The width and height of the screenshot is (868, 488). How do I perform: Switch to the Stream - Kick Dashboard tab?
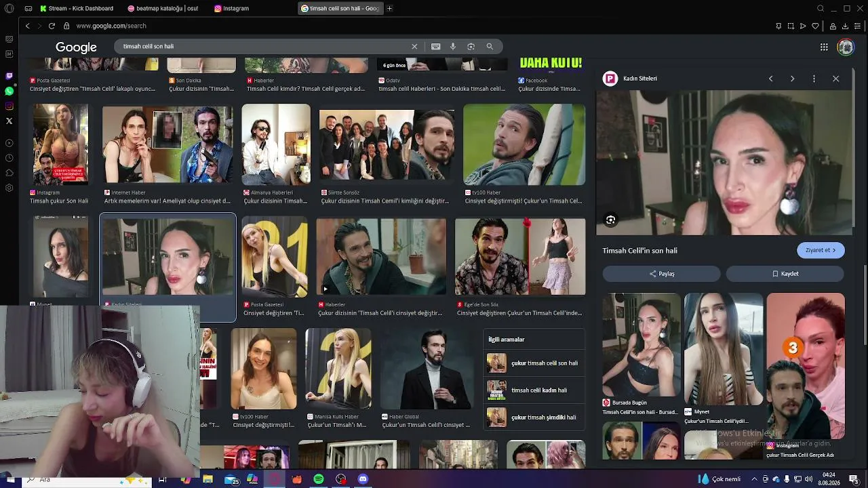76,8
